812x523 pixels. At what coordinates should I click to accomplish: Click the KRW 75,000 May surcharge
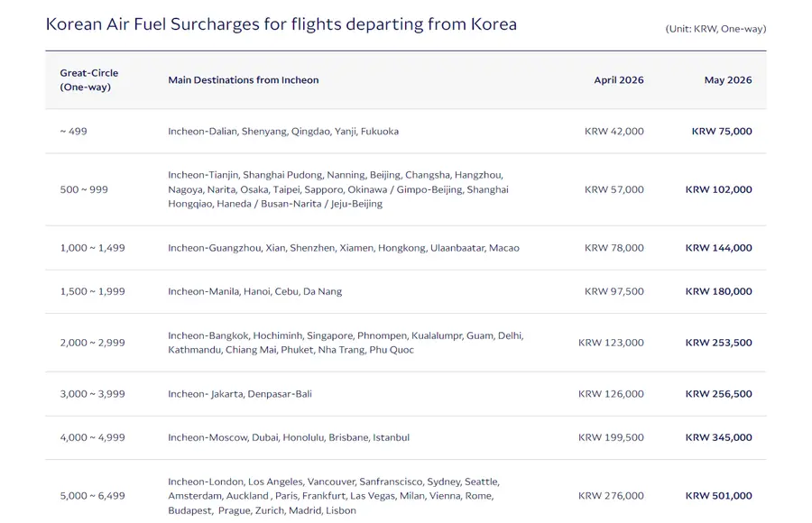[x=722, y=131]
